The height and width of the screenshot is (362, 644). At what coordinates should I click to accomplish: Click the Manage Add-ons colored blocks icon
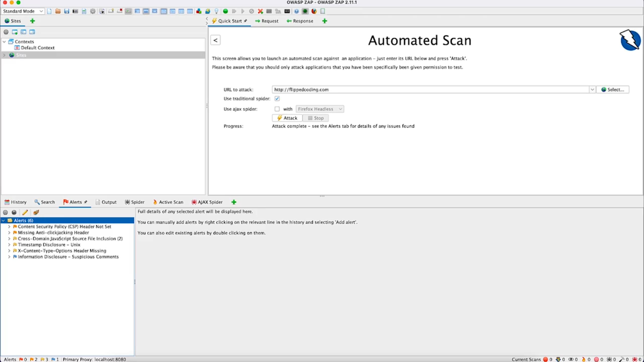(x=199, y=11)
